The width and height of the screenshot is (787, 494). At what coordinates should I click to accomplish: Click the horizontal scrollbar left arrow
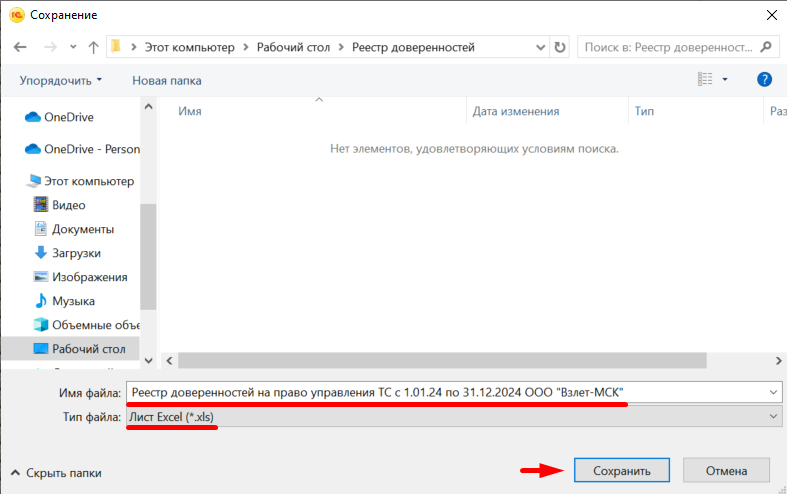click(x=170, y=360)
